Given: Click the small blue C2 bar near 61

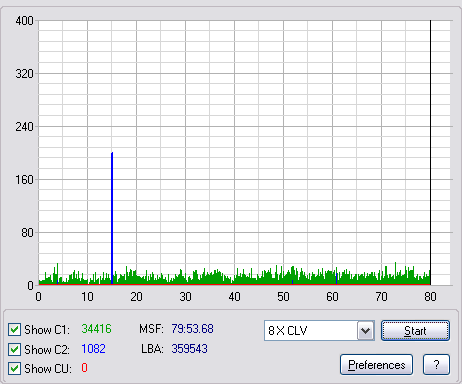Looking at the screenshot, I should [x=336, y=279].
